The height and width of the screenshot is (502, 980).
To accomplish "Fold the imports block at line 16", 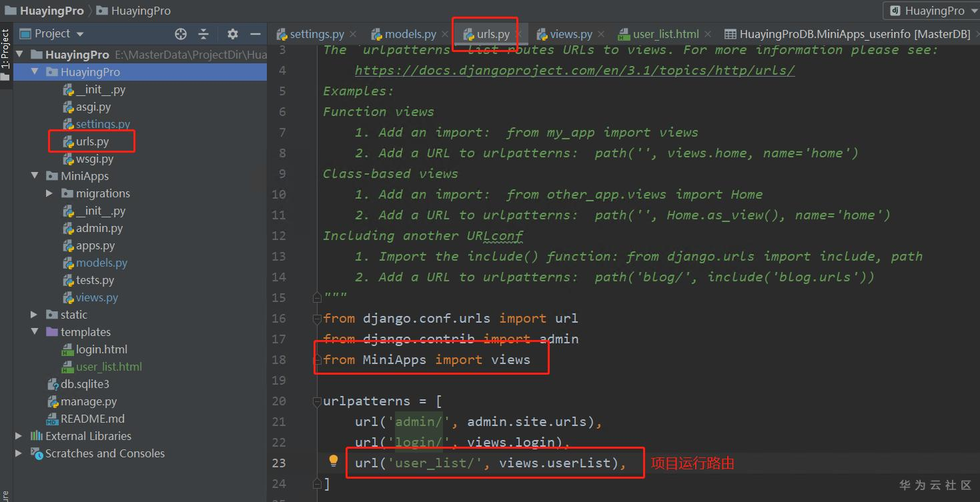I will pos(317,318).
